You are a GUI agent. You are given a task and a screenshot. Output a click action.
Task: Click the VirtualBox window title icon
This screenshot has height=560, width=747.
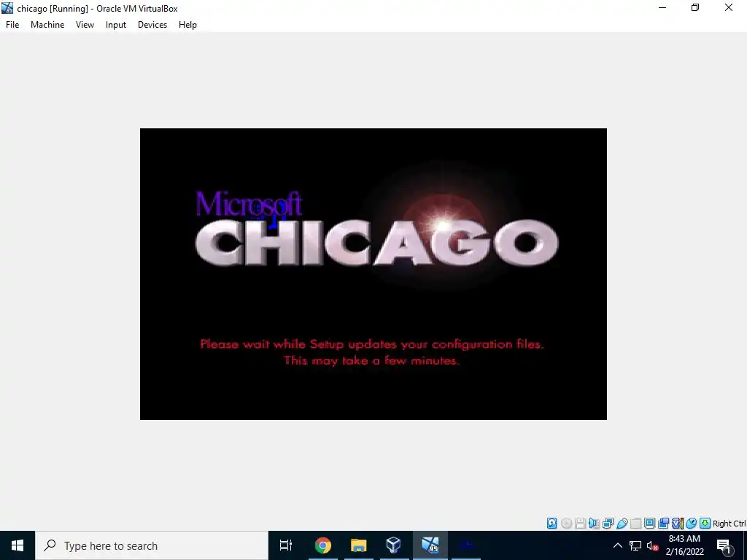coord(7,8)
